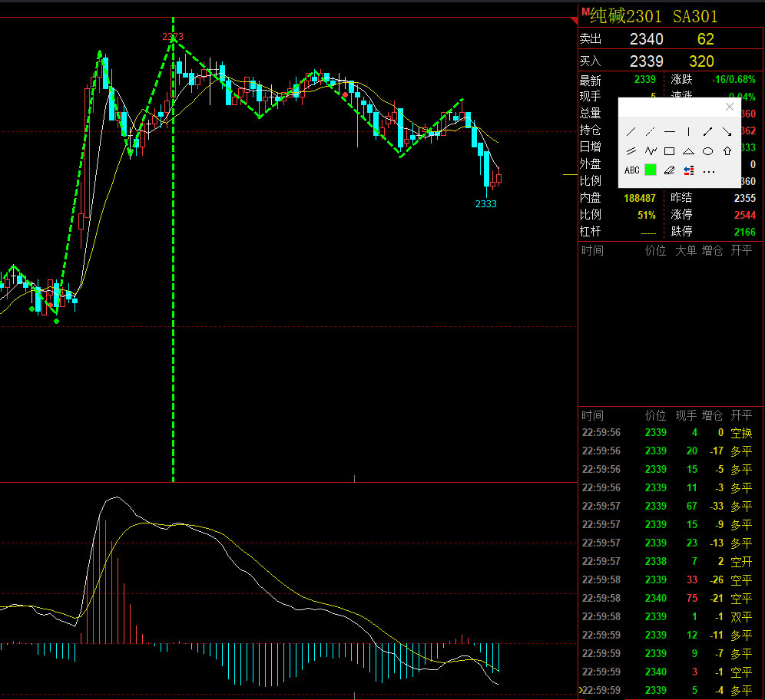Click the contract title 纯碱2301

pyautogui.click(x=626, y=16)
